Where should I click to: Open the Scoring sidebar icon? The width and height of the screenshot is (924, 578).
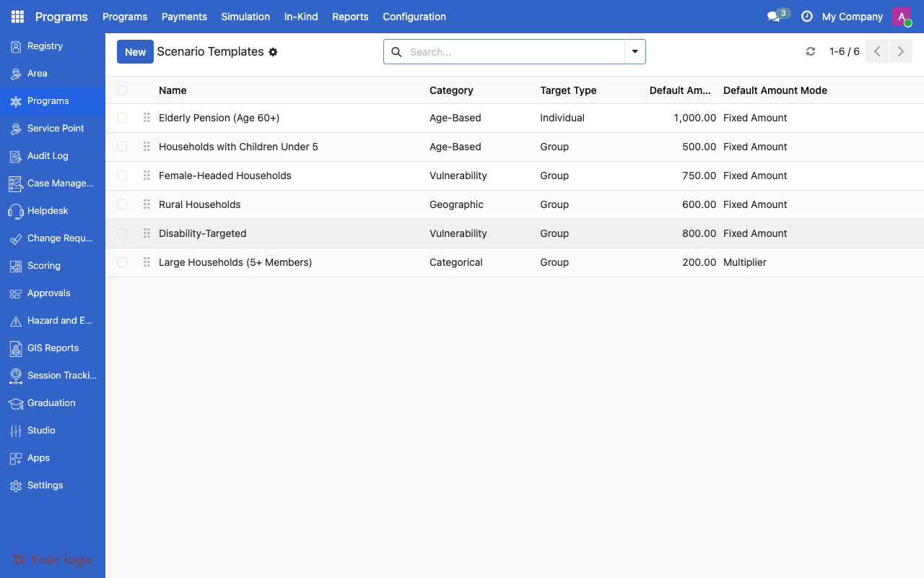pos(16,266)
